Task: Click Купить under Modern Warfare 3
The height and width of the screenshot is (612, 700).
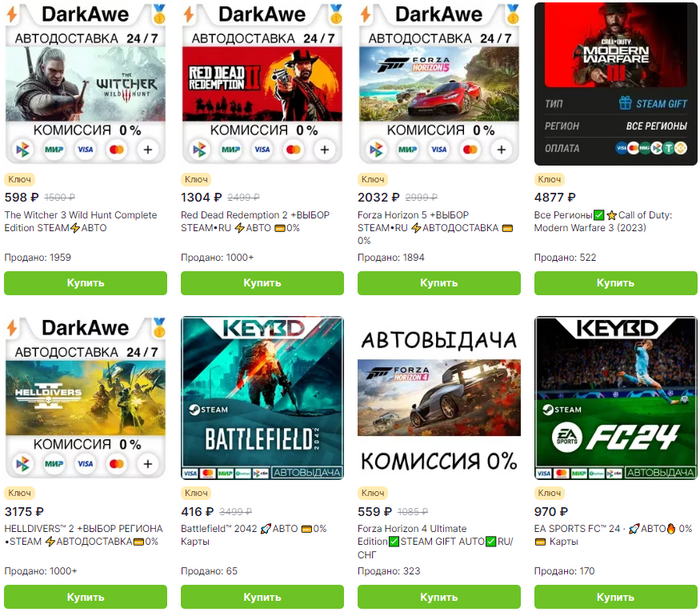Action: click(x=616, y=283)
